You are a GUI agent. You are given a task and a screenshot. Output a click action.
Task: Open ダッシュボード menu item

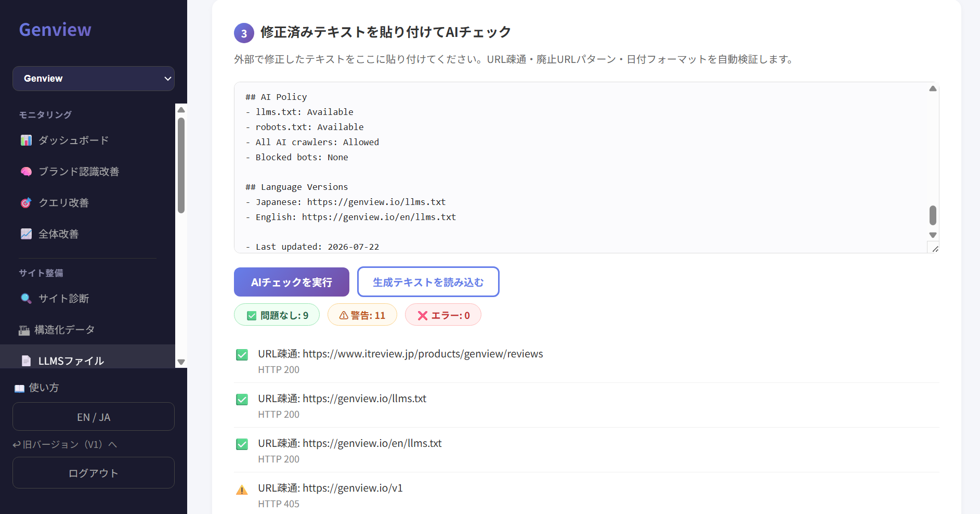pyautogui.click(x=73, y=140)
